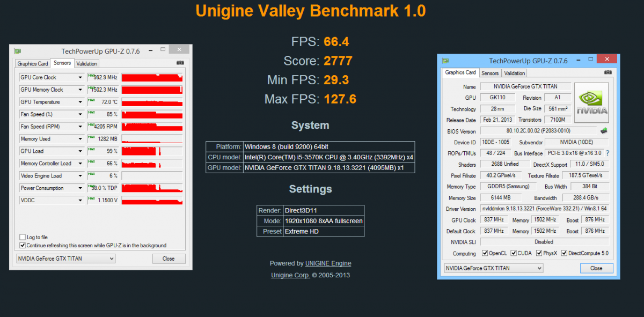
Task: Click the GPU name field NVIDIA GeForce GTX TITAN
Action: point(526,86)
